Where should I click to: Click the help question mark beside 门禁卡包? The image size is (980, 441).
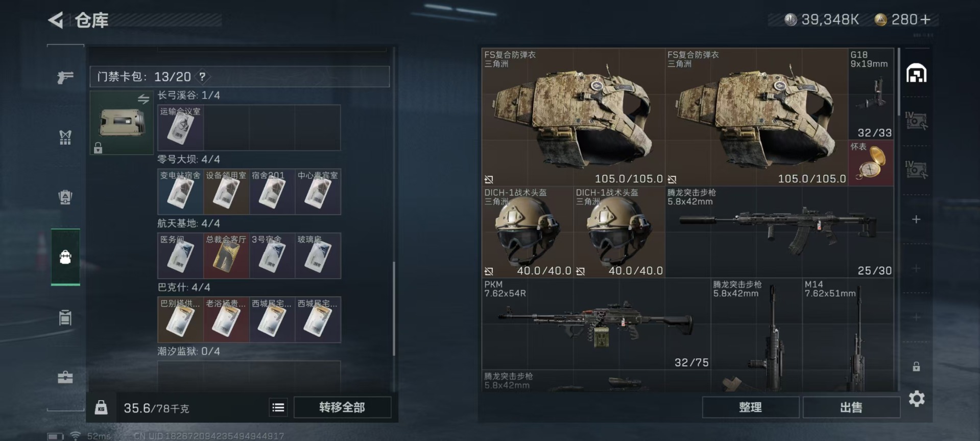click(x=202, y=77)
